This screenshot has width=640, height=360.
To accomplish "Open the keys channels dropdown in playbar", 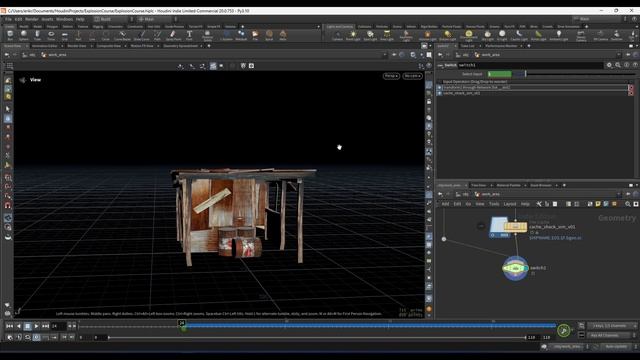I will (612, 326).
